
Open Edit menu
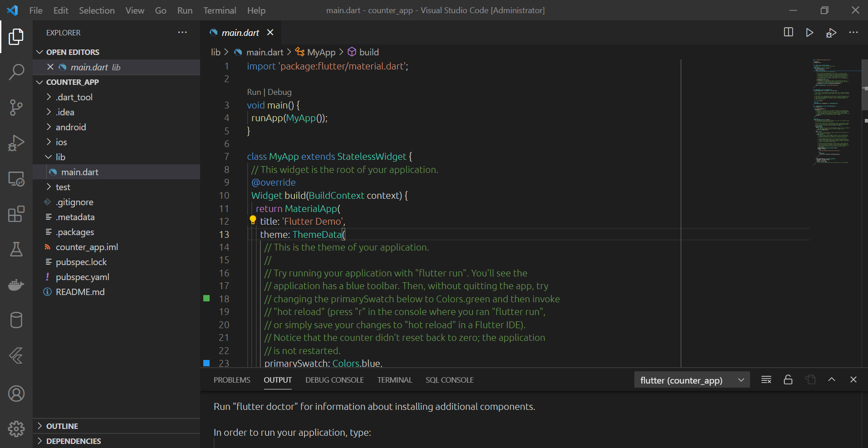coord(61,10)
